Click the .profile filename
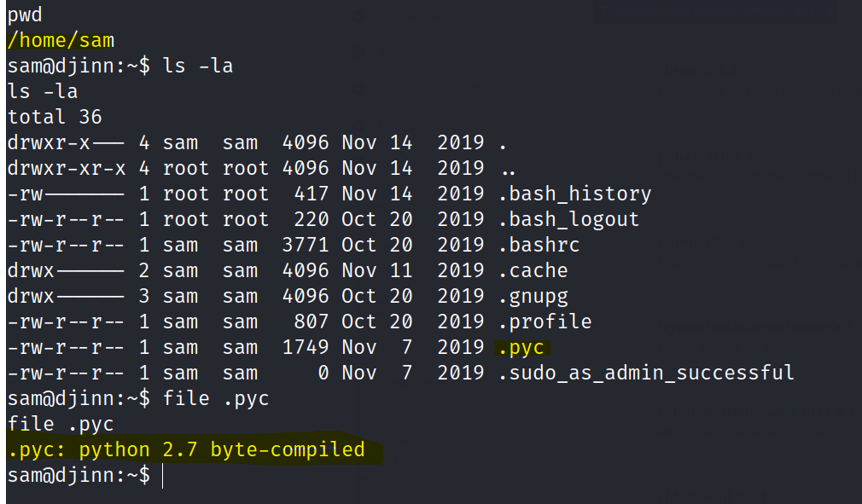Screen dimensions: 862x504 pos(545,322)
